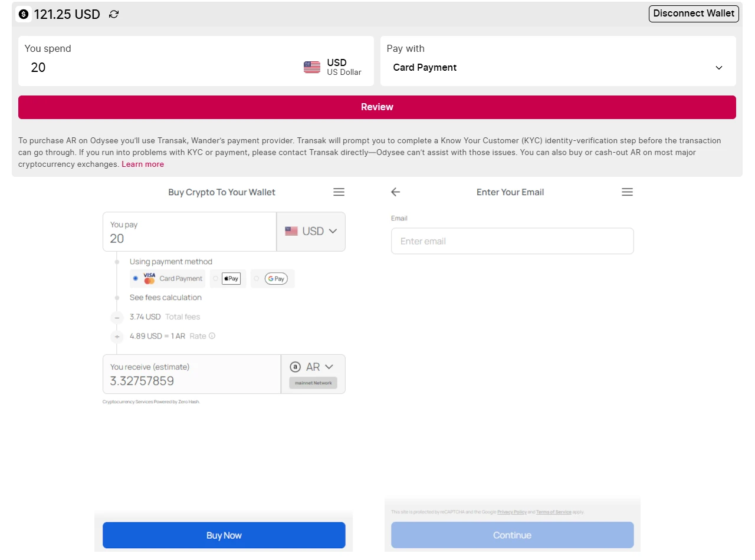Expand See fees calculation

click(166, 298)
